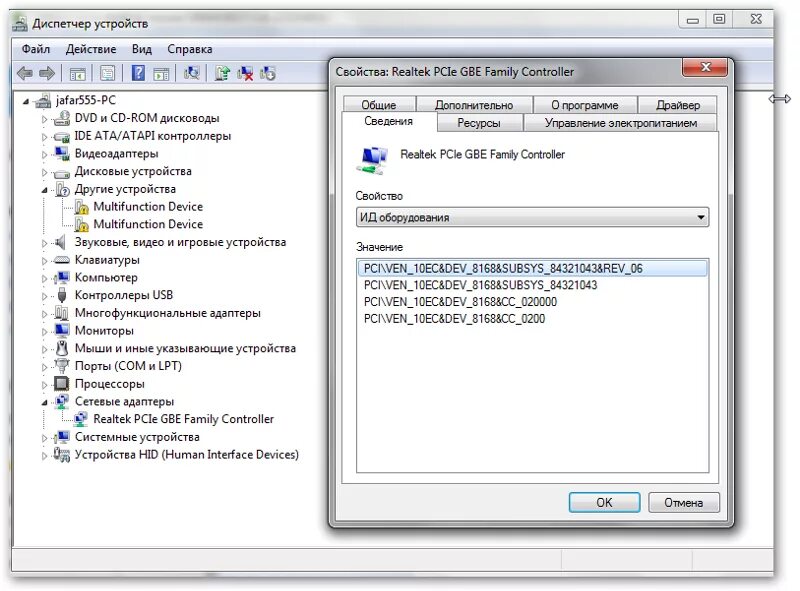Select the Мыши и иные указывающие устройства label
This screenshot has width=800, height=591.
point(185,348)
